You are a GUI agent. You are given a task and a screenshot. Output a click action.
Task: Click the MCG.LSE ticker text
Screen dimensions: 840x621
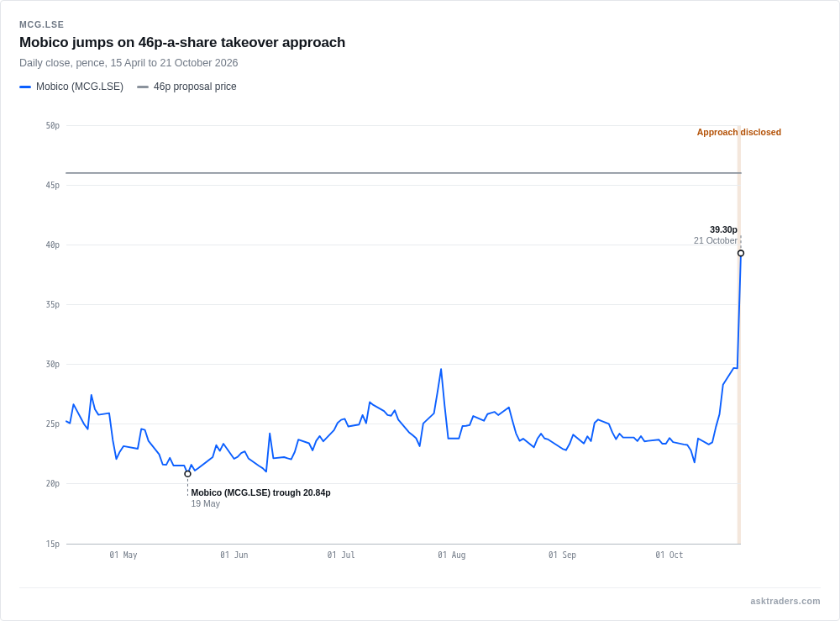point(42,24)
